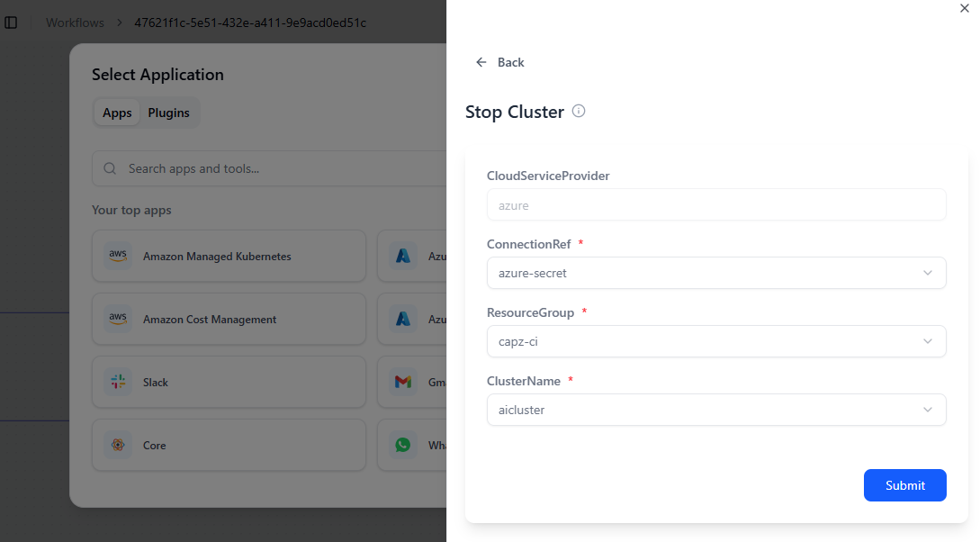The height and width of the screenshot is (542, 980).
Task: Expand the ConnectionRef dropdown
Action: pyautogui.click(x=715, y=273)
